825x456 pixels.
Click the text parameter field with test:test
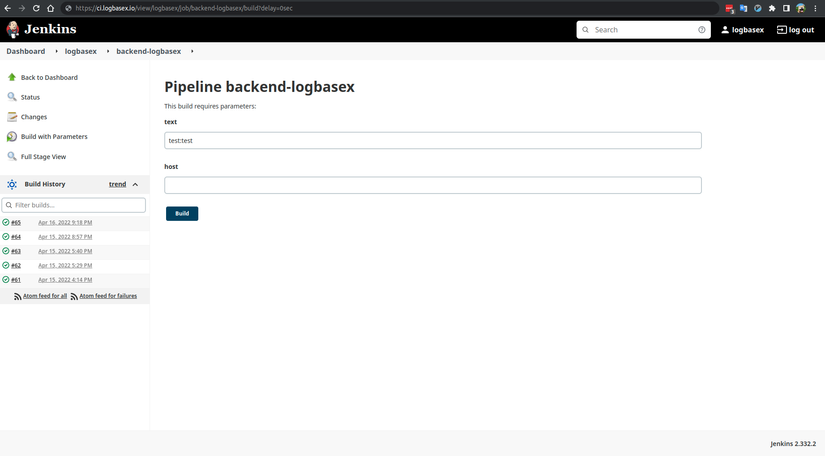432,140
